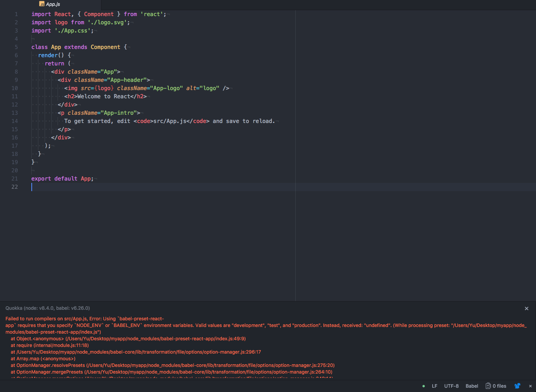Open the Babel grammar selector
Screen dimensions: 536x392
point(471,386)
